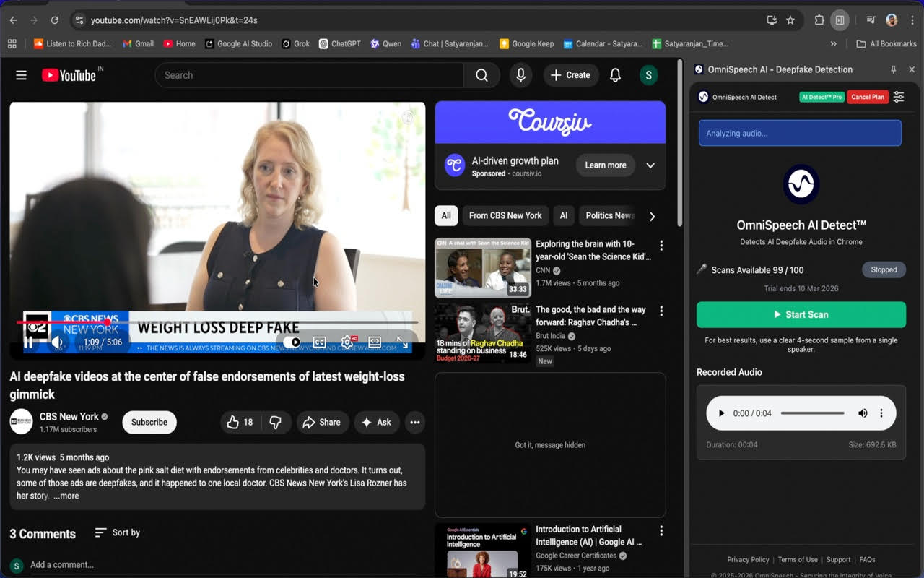The height and width of the screenshot is (578, 924).
Task: Open OmniSpeech settings sliders icon
Action: [898, 97]
